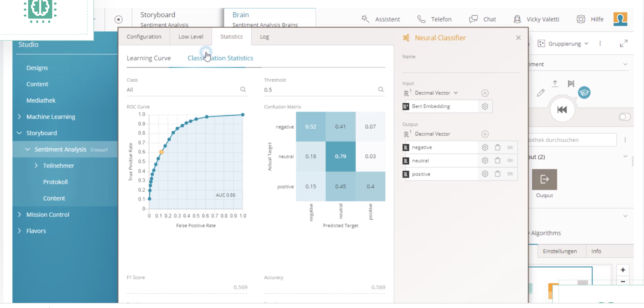Open the Input Decimal Vector dropdown
Viewport: 644px width, 308px height.
(456, 93)
